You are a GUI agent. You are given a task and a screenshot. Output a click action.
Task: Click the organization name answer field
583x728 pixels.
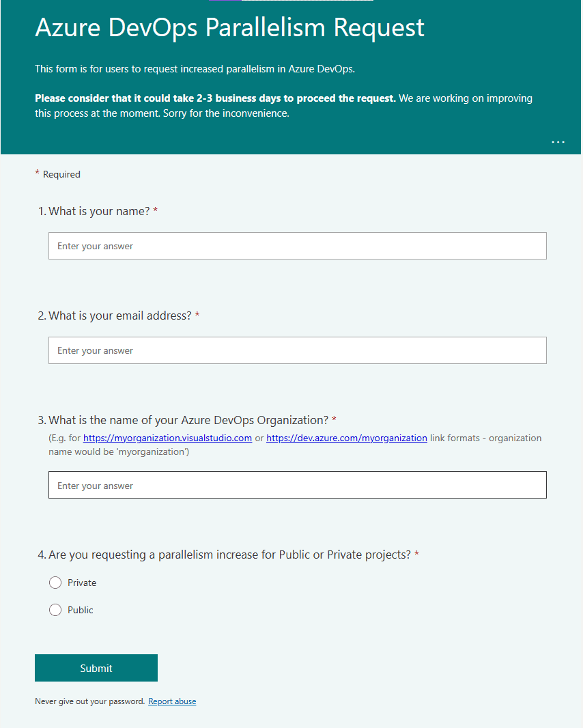tap(297, 485)
